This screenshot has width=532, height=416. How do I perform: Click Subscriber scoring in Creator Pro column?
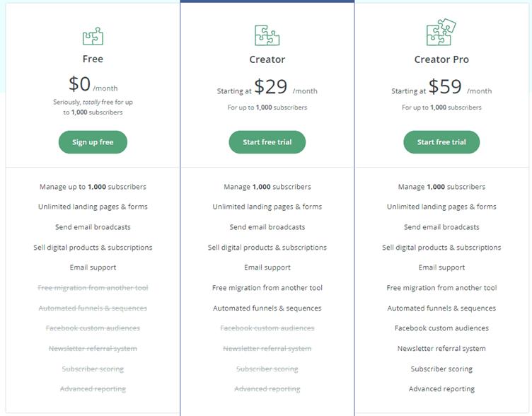click(x=441, y=369)
